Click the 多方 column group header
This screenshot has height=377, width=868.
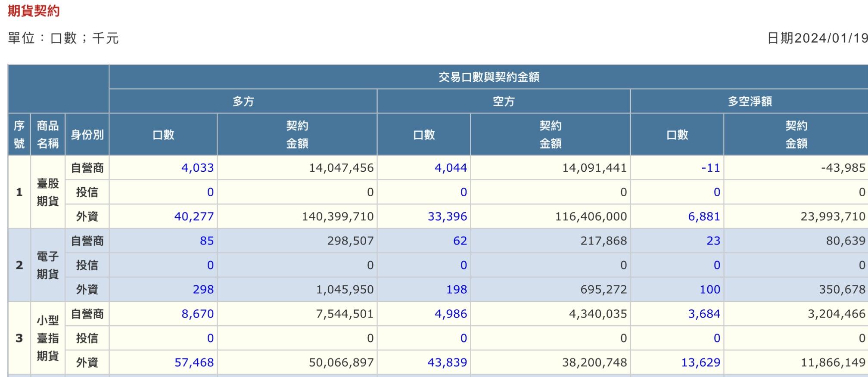[x=243, y=102]
